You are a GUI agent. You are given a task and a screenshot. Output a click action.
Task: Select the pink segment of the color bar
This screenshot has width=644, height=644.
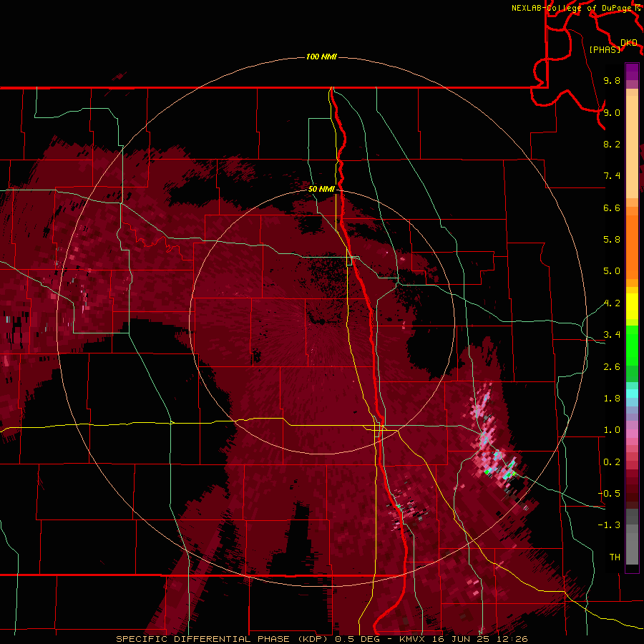tap(632, 434)
